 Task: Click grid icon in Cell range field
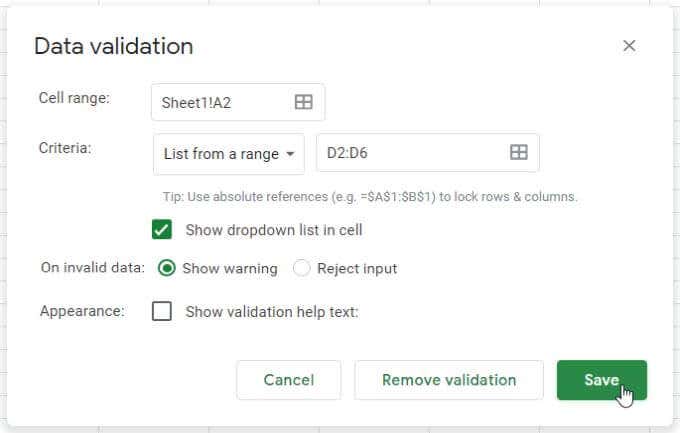pos(304,102)
